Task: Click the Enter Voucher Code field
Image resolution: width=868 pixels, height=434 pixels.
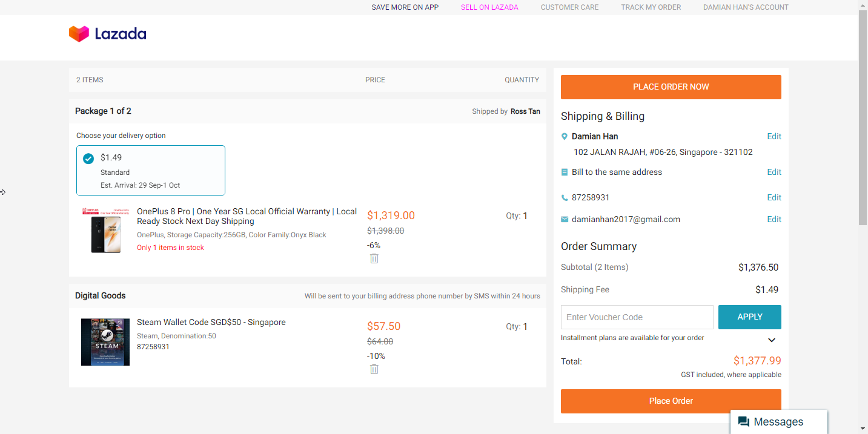Action: 637,317
